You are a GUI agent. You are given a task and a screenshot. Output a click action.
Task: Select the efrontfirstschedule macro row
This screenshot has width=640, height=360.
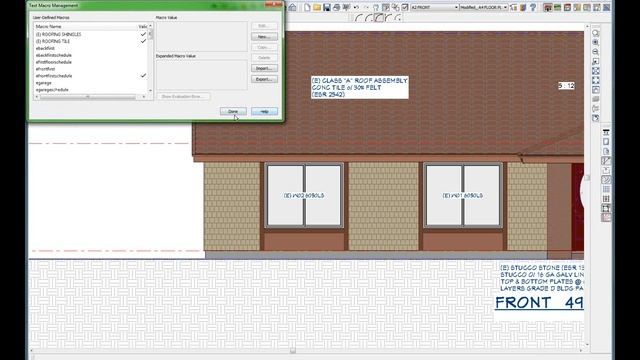(x=91, y=76)
